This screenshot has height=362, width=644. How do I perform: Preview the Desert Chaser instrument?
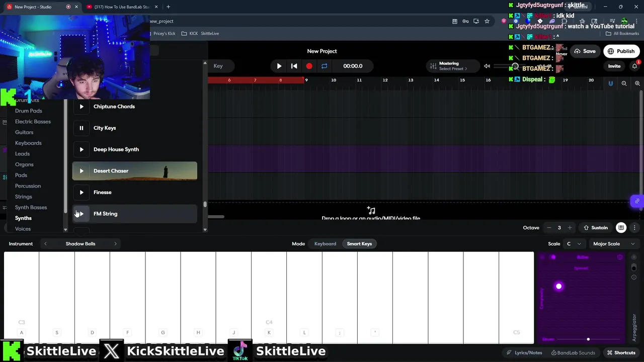[x=82, y=171]
